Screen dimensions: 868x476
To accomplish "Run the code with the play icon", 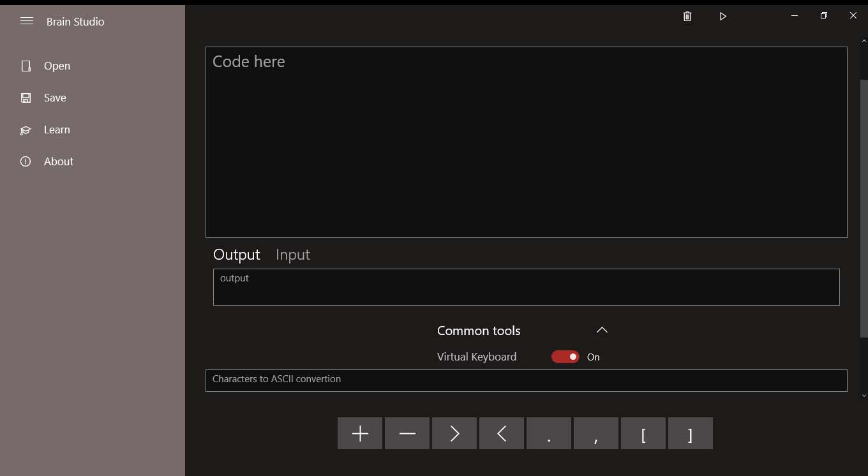I will point(722,17).
